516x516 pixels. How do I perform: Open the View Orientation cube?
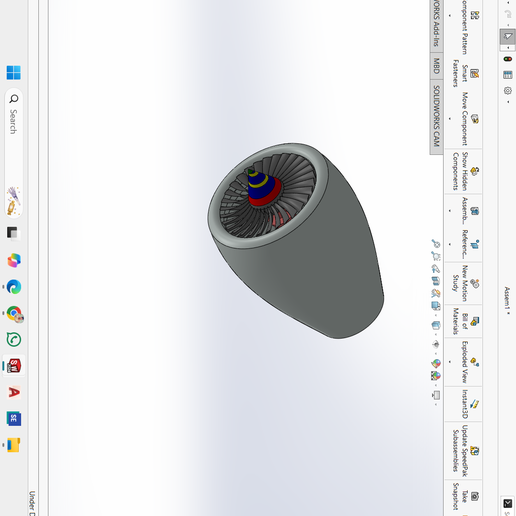435,305
